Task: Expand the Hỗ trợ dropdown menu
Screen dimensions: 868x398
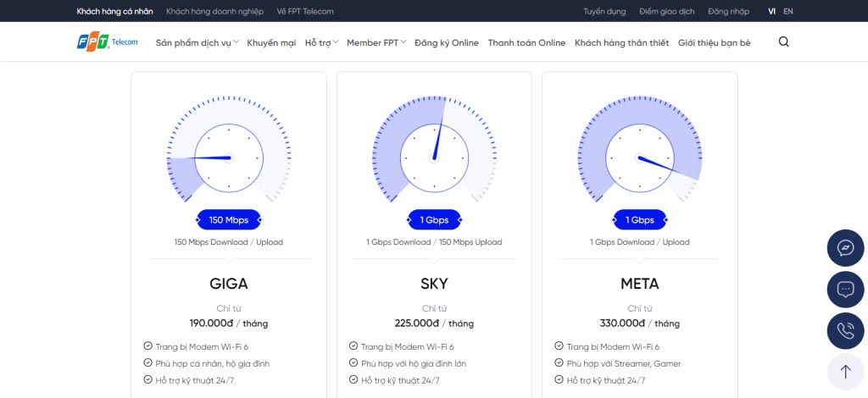Action: click(x=321, y=42)
